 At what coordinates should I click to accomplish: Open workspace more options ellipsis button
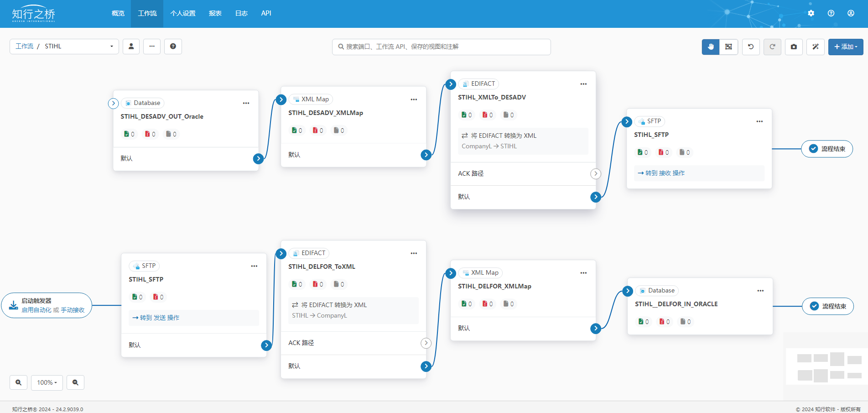pyautogui.click(x=152, y=46)
